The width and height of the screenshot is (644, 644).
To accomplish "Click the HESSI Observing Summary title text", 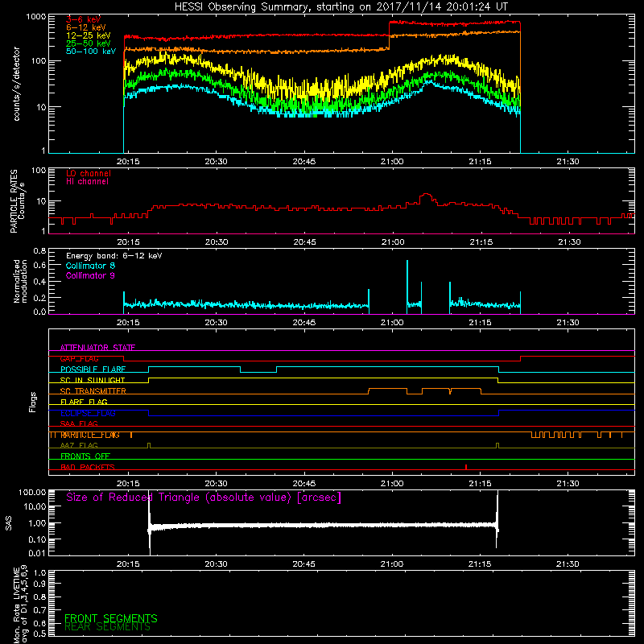I will (x=341, y=7).
